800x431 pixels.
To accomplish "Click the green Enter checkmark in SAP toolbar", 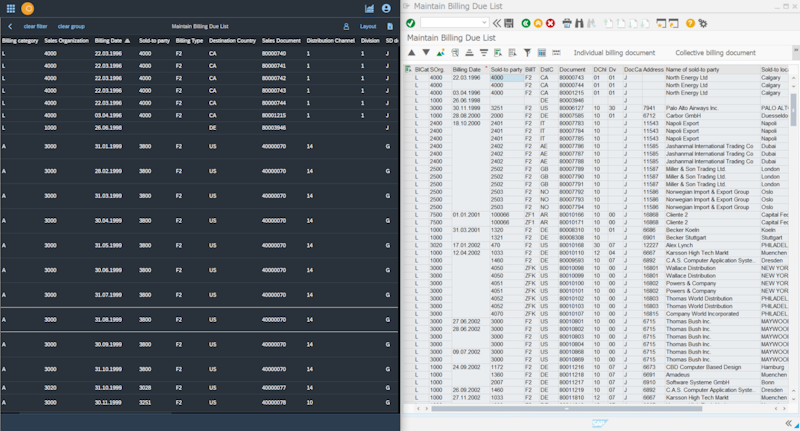I will (x=410, y=23).
